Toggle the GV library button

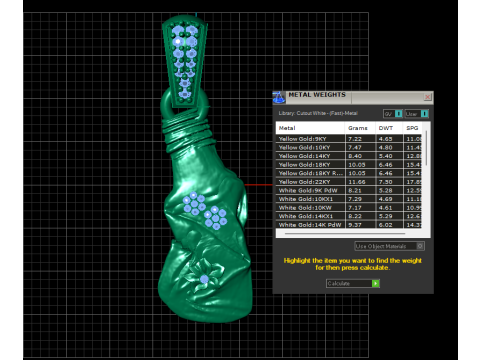coord(392,114)
